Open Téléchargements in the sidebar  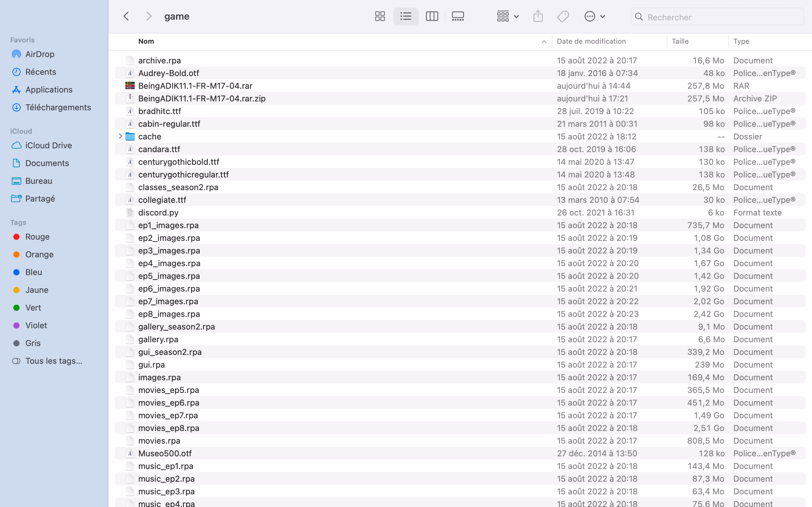click(58, 107)
